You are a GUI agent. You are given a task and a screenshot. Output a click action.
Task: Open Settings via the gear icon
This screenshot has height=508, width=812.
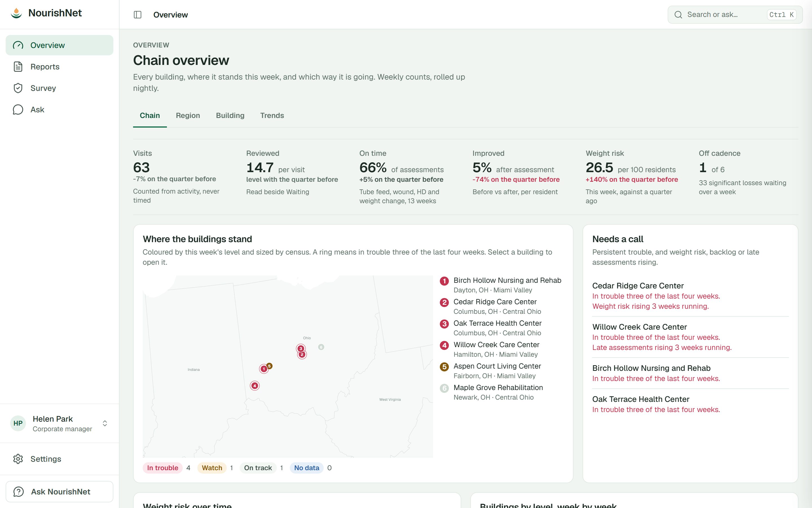coord(18,459)
